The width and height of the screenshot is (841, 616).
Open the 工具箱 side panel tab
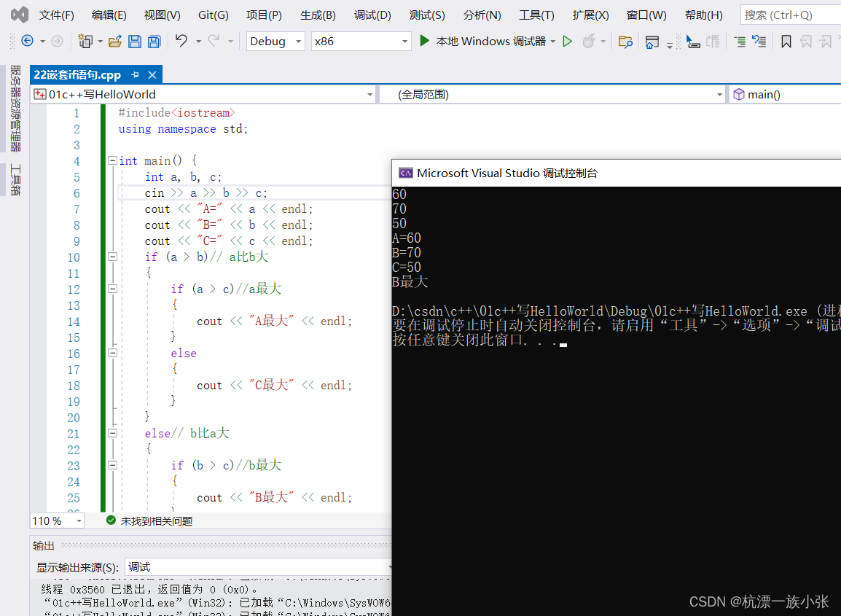(x=15, y=179)
